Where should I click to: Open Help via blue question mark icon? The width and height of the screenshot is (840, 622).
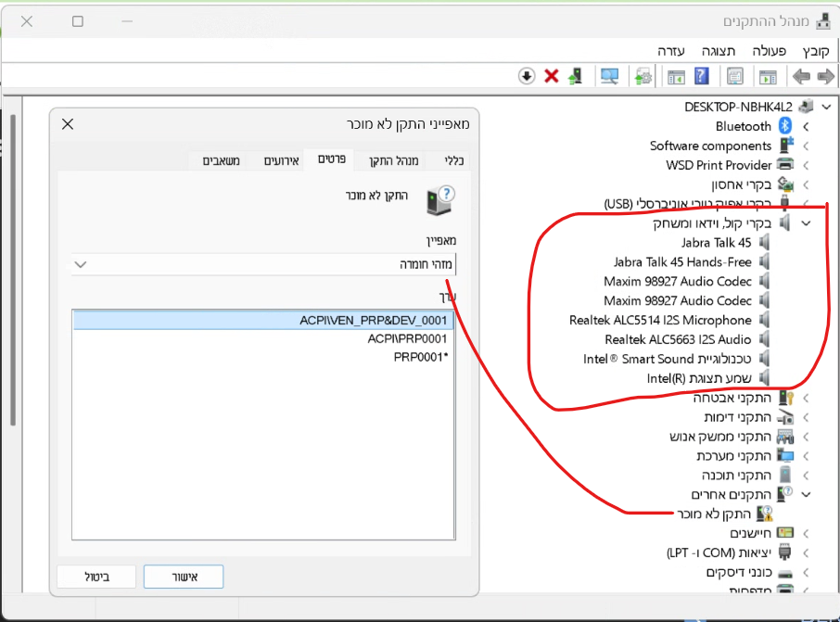(x=702, y=76)
